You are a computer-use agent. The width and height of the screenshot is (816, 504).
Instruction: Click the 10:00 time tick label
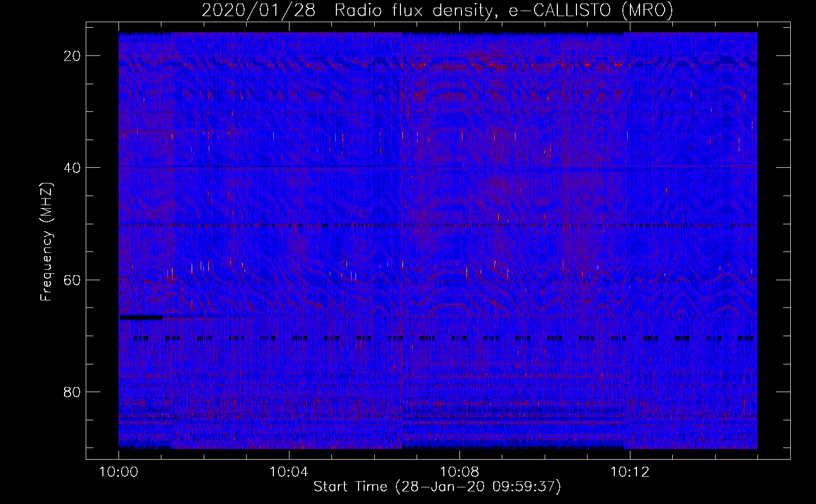point(119,472)
